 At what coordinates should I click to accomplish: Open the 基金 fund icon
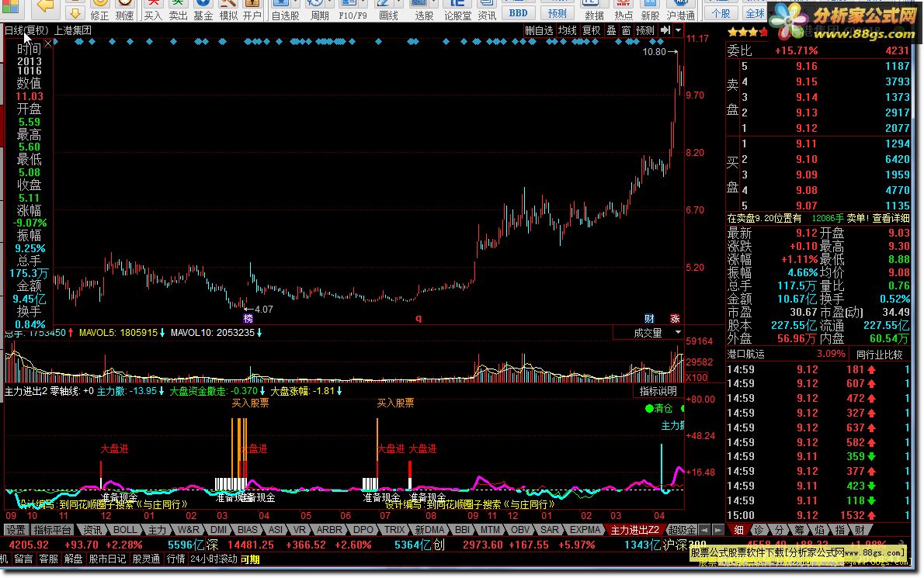coord(203,10)
